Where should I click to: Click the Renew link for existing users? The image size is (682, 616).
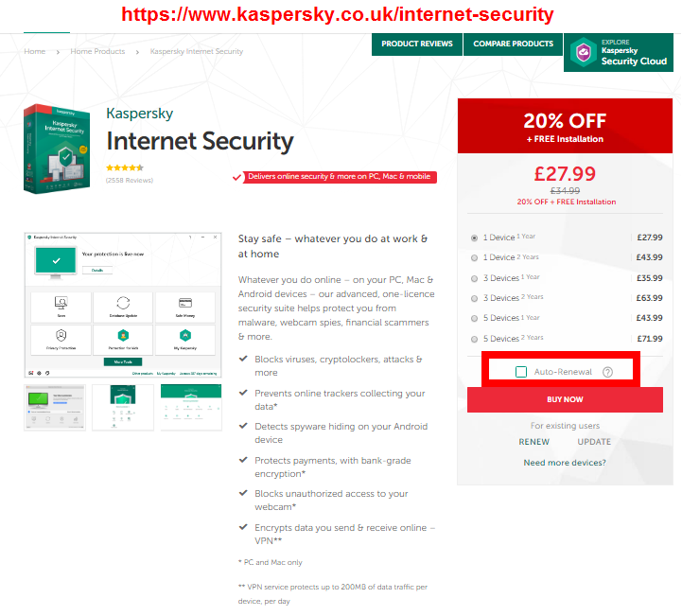point(533,442)
